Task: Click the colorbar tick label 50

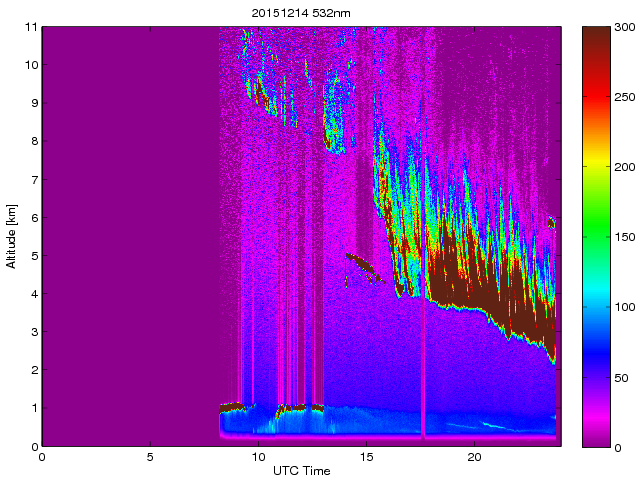Action: pyautogui.click(x=621, y=378)
